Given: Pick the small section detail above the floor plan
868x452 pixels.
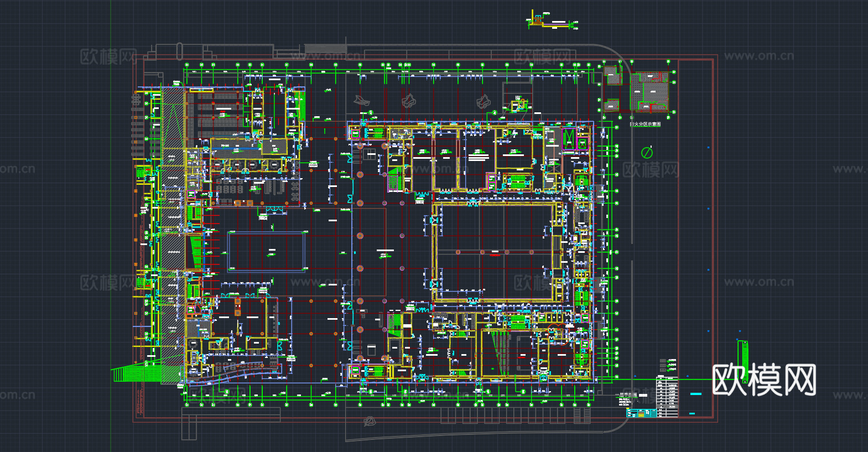Looking at the screenshot, I should pos(553,20).
